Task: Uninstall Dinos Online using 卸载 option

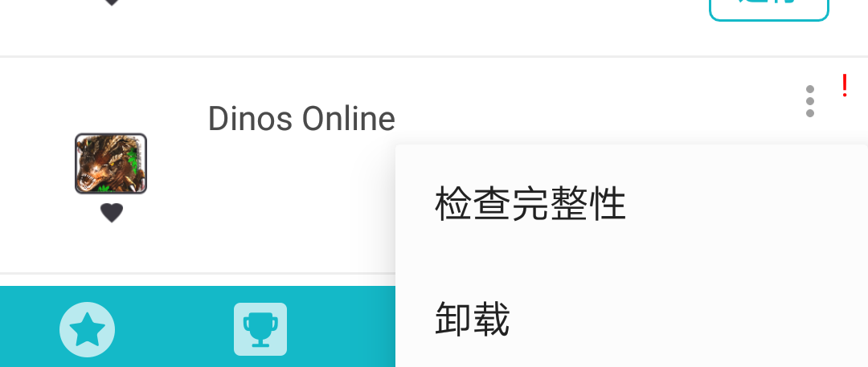Action: (472, 319)
